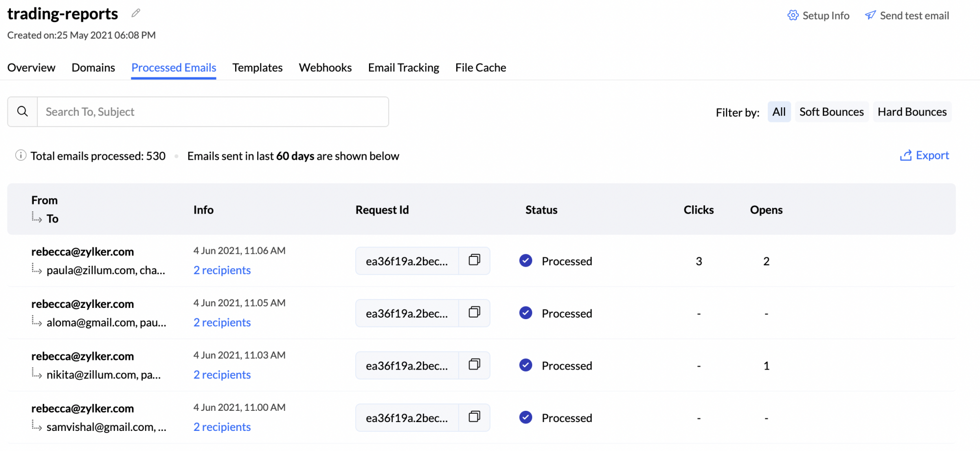This screenshot has height=451, width=980.
Task: Filter emails by Hard Bounces
Action: point(911,112)
